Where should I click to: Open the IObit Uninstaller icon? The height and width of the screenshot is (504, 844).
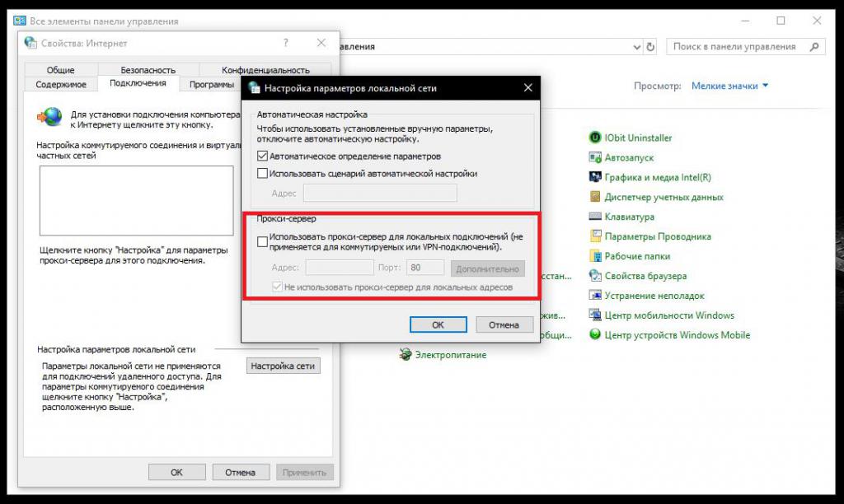tap(595, 138)
